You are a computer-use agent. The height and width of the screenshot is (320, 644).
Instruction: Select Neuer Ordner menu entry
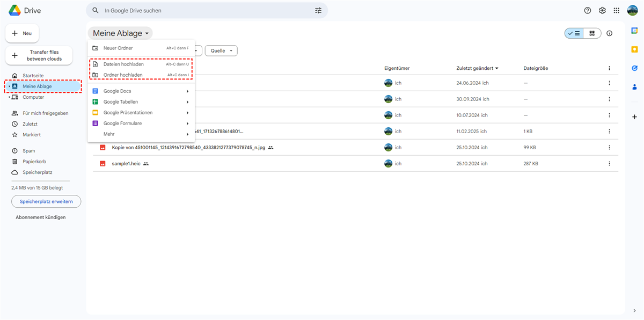[x=141, y=48]
